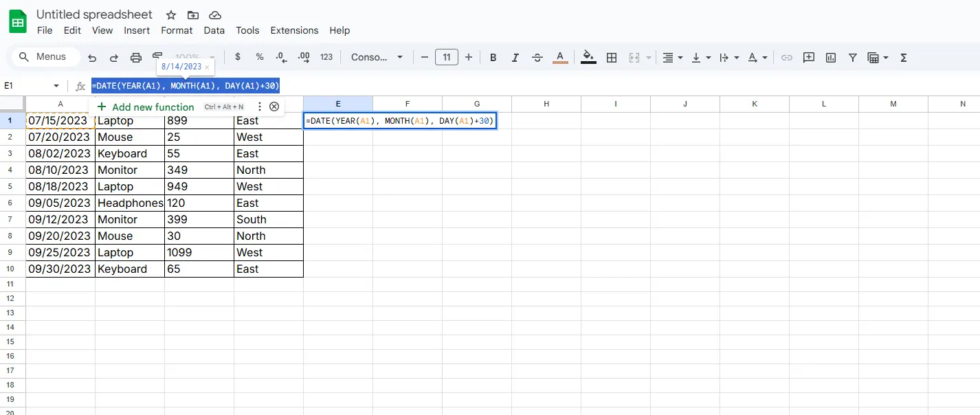Toggle strikethrough formatting

pos(537,58)
